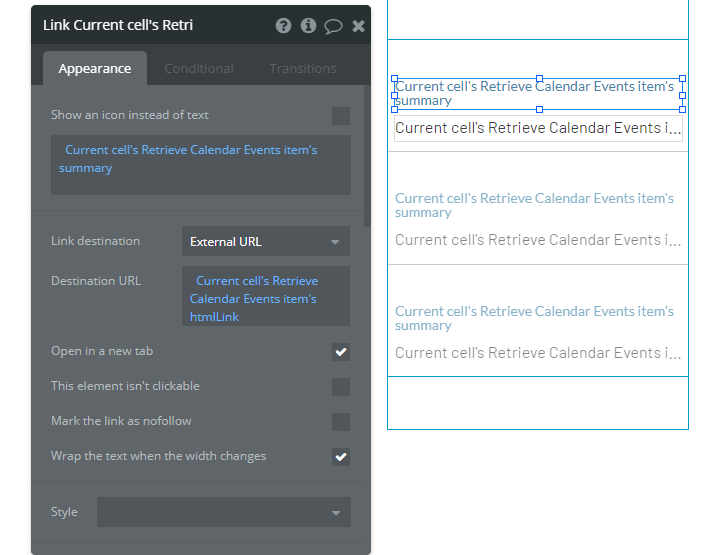The height and width of the screenshot is (555, 719).
Task: Switch to the Transitions tab
Action: (302, 69)
